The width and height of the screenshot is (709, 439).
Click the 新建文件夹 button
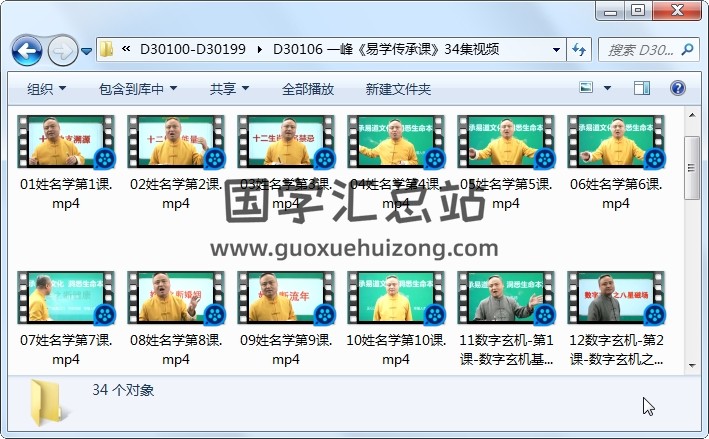398,89
